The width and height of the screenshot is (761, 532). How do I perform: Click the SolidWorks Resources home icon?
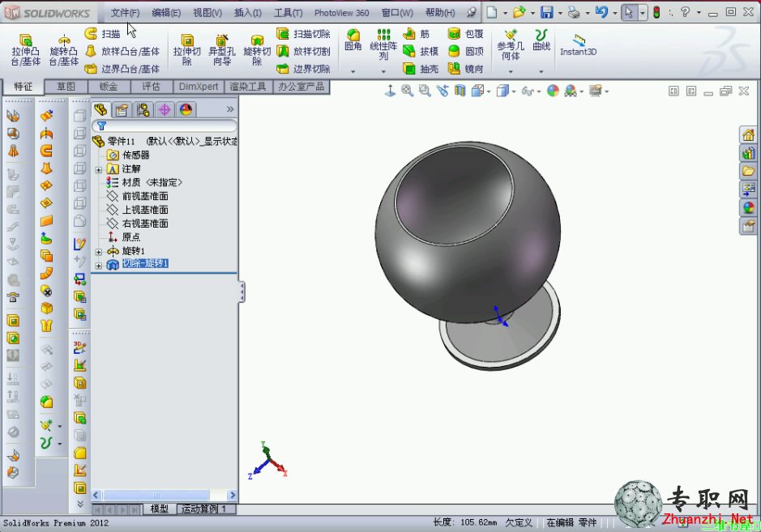tap(748, 134)
